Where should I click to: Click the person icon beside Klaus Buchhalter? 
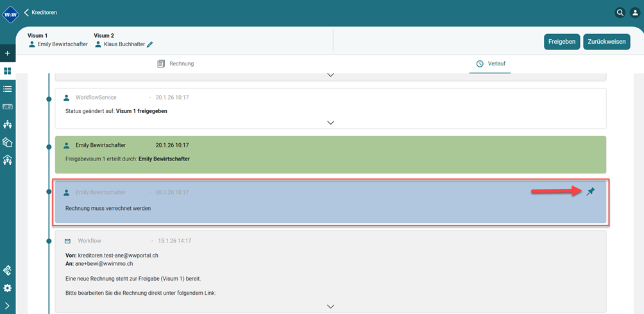pyautogui.click(x=97, y=44)
